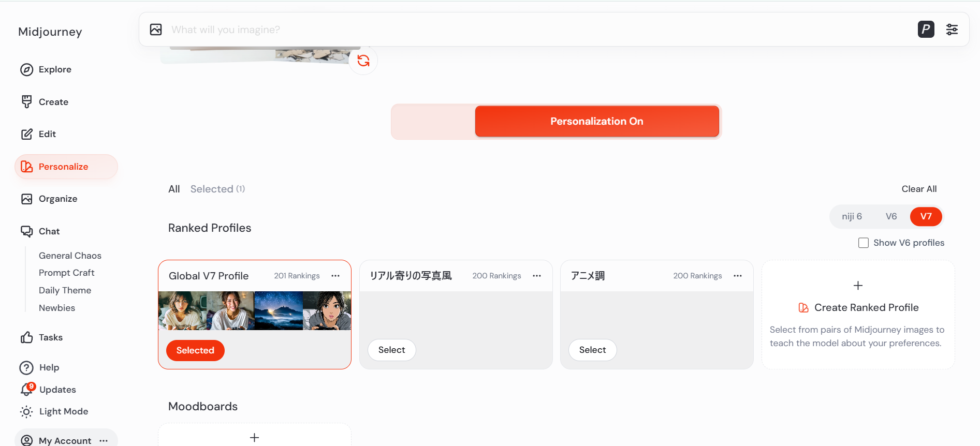Select the V6 version option
The image size is (980, 446).
[891, 216]
